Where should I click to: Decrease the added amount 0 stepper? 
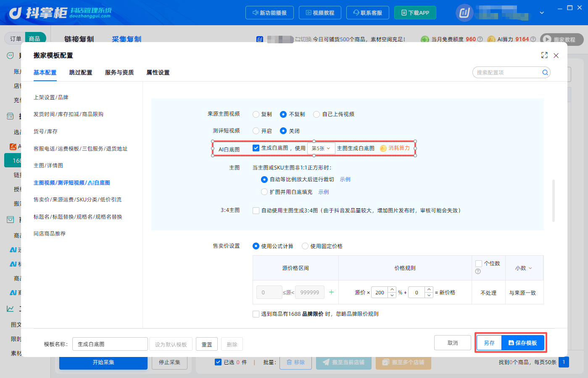pos(429,295)
